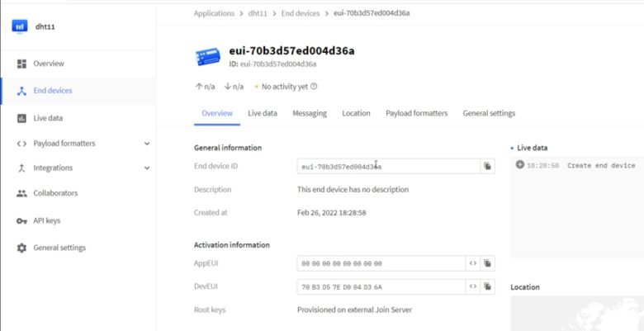The height and width of the screenshot is (331, 644).
Task: Click the Payload formatters code icon in sidebar
Action: pos(21,144)
